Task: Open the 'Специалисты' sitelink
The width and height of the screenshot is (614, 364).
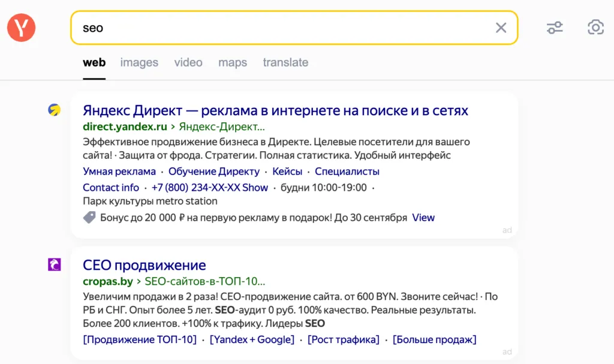Action: 347,172
